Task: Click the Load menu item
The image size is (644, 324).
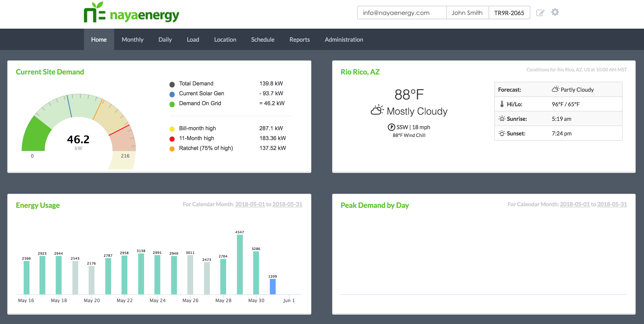Action: tap(193, 39)
